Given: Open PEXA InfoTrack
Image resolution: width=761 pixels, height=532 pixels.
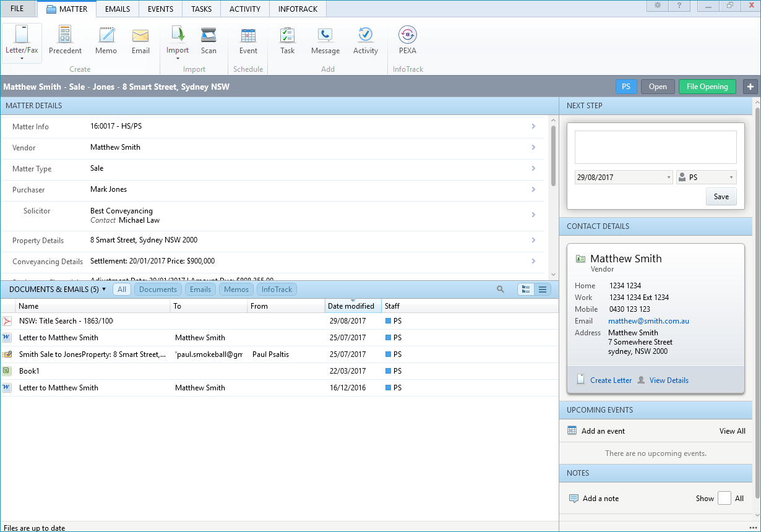Looking at the screenshot, I should coord(408,40).
